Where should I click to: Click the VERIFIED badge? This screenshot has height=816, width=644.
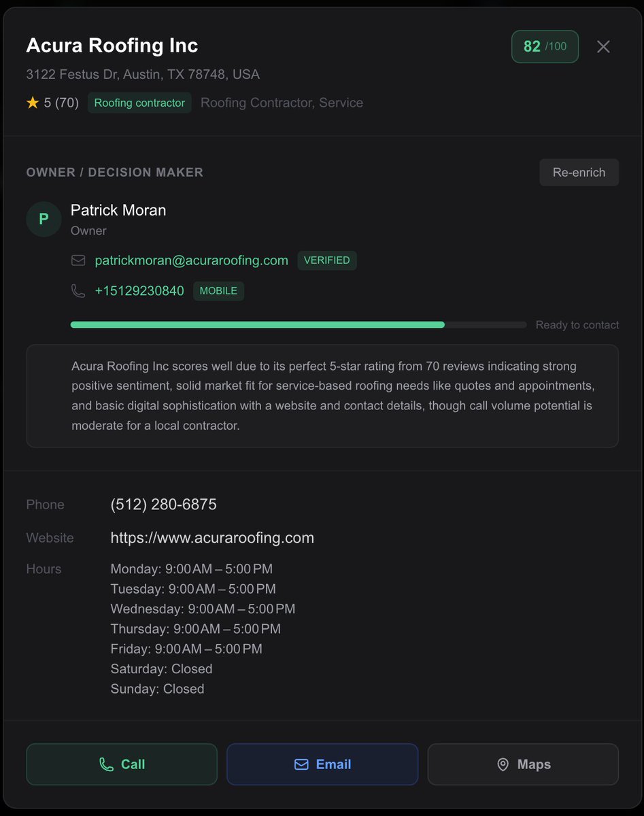(x=327, y=260)
